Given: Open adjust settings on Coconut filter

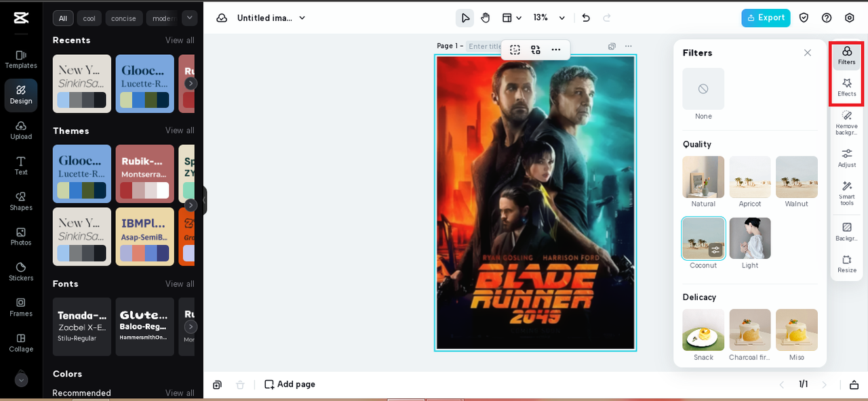Looking at the screenshot, I should pyautogui.click(x=715, y=250).
